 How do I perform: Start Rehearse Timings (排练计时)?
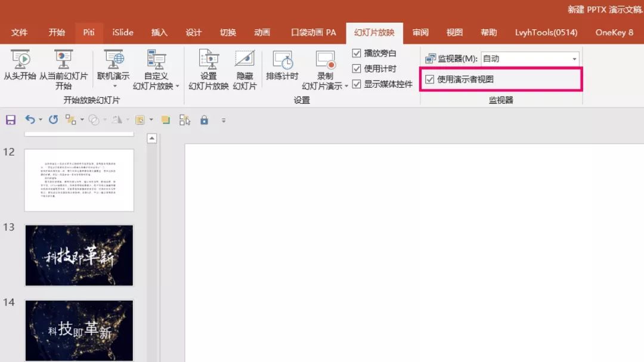pos(282,65)
